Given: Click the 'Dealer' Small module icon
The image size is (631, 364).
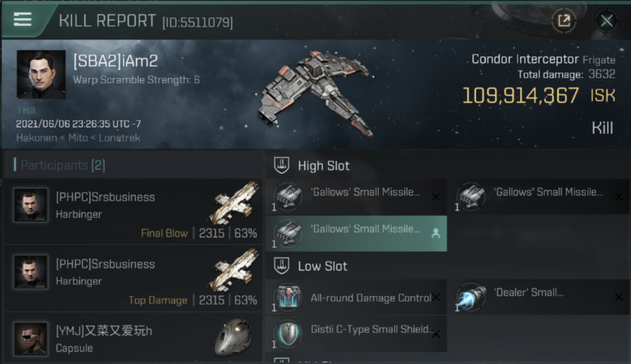Looking at the screenshot, I should 471,297.
